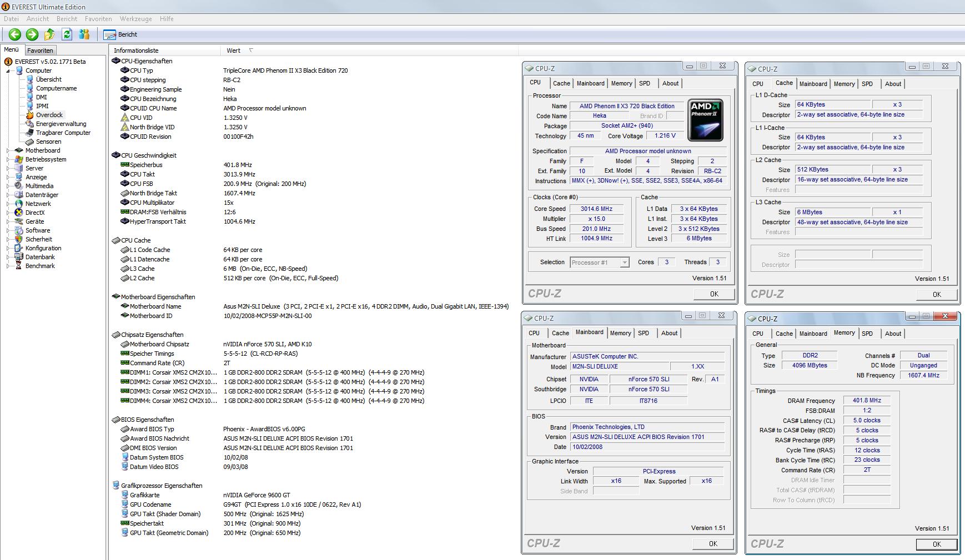Open the Sensoren icon in the tree
The width and height of the screenshot is (965, 560).
point(30,142)
